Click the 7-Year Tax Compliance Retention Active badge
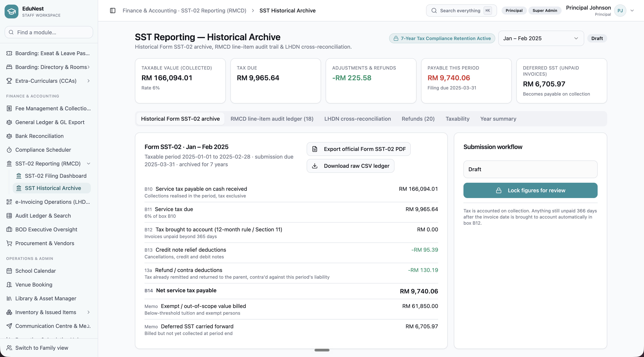 (442, 38)
